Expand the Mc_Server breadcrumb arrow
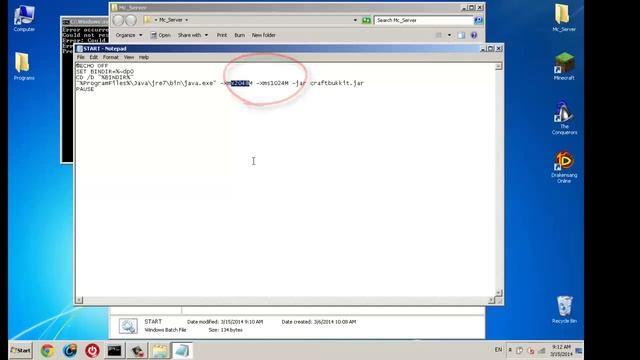The height and width of the screenshot is (360, 640). click(x=187, y=20)
